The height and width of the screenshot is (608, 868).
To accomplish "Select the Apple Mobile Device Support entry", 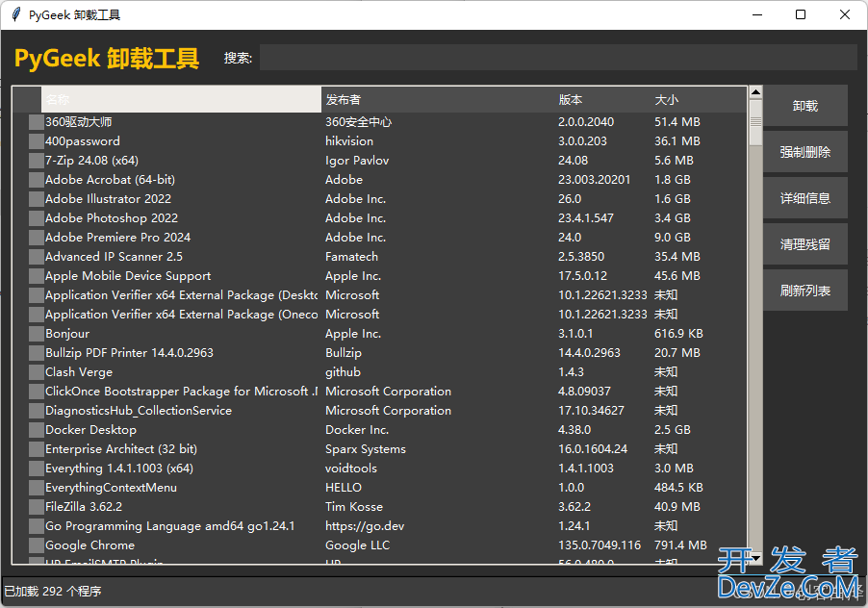I will pos(128,275).
